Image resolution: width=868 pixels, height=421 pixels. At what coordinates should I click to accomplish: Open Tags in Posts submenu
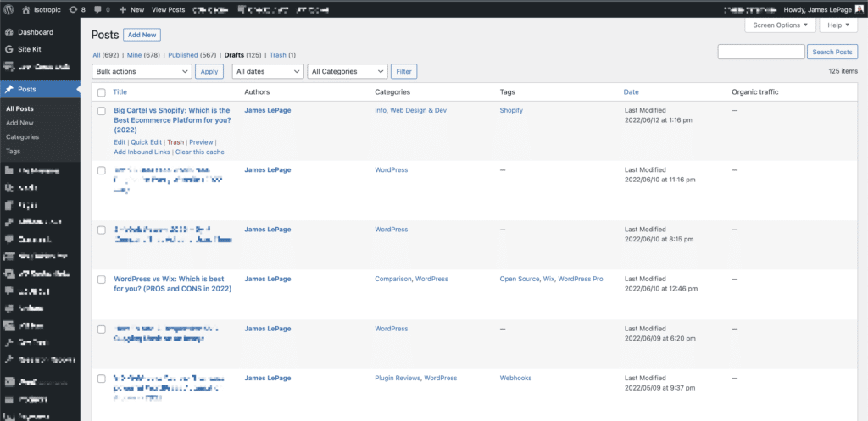pos(14,151)
